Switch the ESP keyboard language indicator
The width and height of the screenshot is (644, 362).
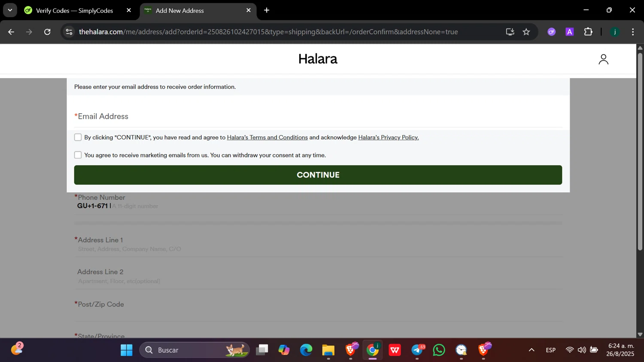pyautogui.click(x=551, y=350)
